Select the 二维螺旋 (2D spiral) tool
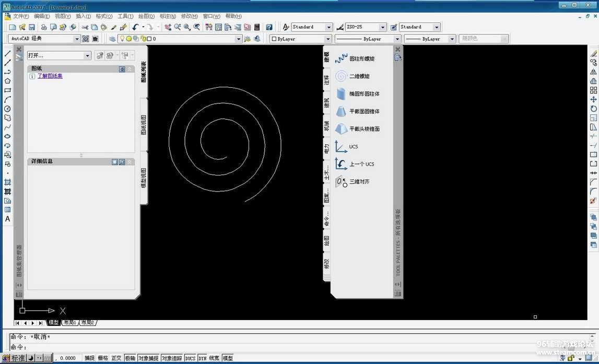Image resolution: width=599 pixels, height=364 pixels. point(342,76)
